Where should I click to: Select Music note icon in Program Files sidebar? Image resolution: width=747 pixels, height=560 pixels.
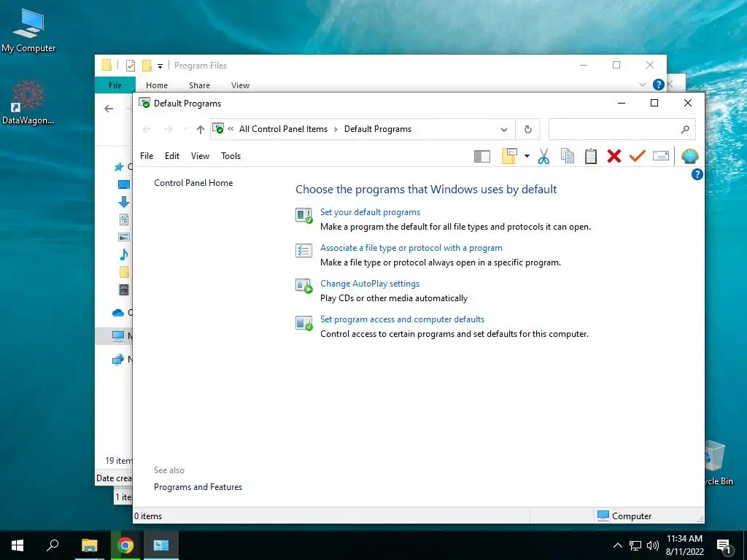[x=124, y=254]
